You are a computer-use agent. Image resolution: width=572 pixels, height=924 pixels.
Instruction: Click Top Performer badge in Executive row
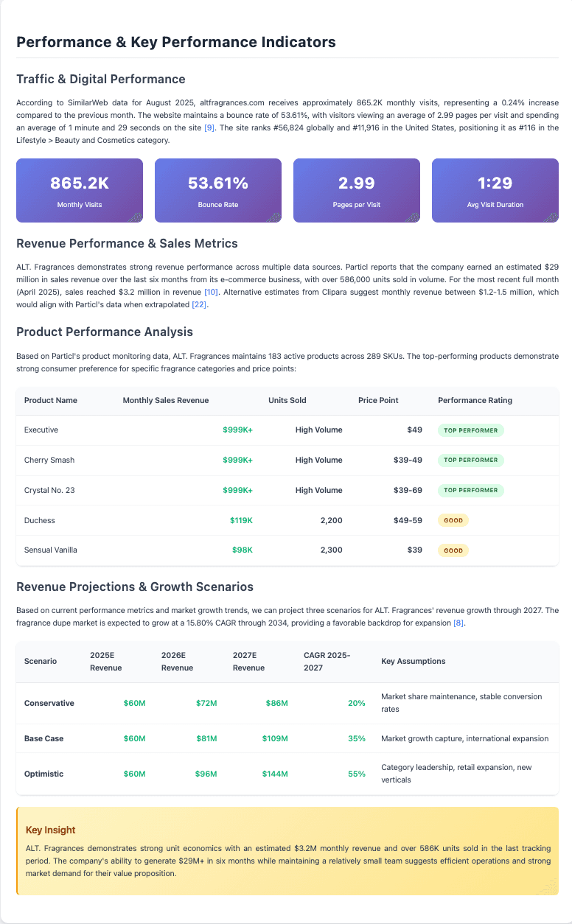[471, 430]
